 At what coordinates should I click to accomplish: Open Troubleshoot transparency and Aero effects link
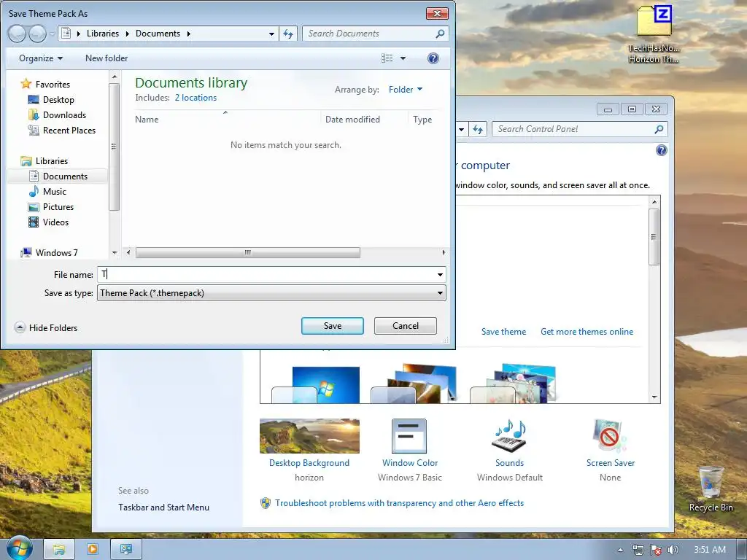[x=399, y=503]
